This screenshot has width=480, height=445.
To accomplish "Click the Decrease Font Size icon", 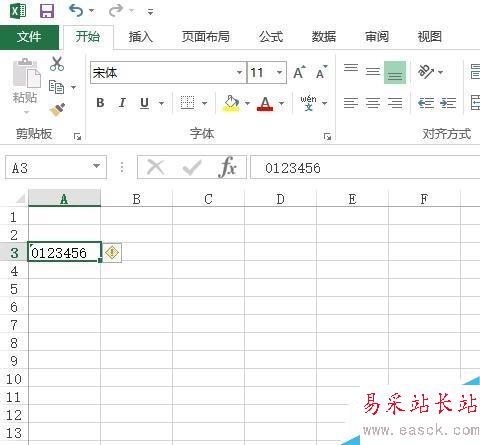I will [x=321, y=72].
